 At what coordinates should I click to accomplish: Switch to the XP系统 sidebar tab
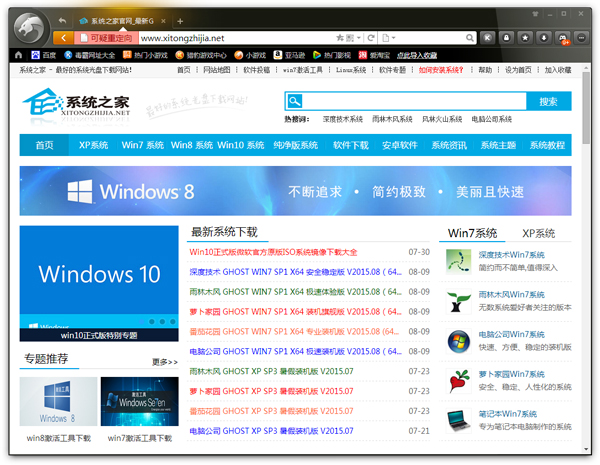point(538,233)
